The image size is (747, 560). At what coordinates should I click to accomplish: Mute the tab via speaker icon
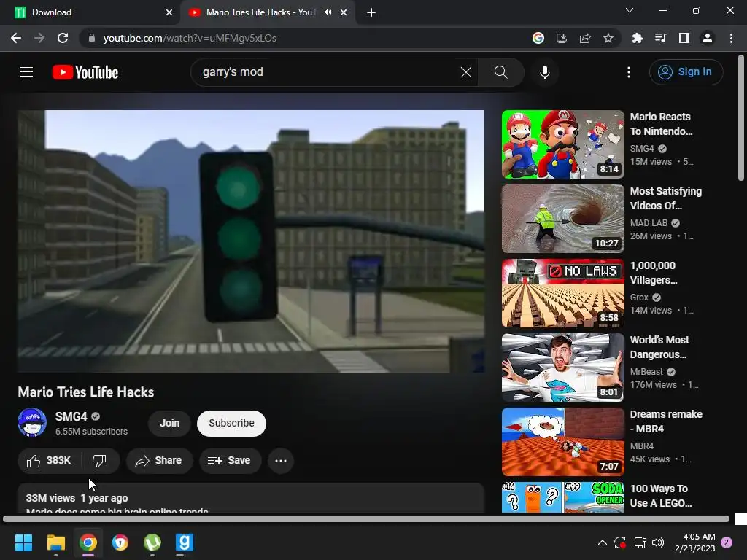point(328,12)
